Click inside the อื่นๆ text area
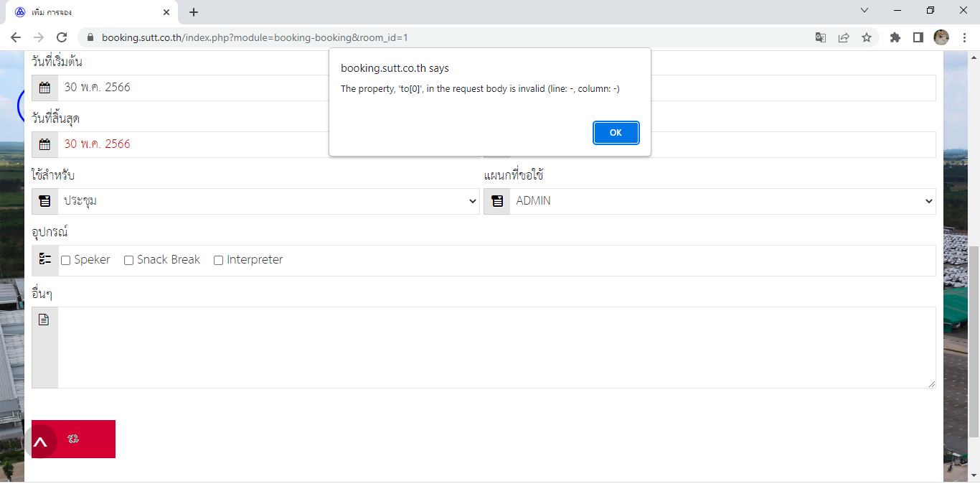Viewport: 980px width, 484px height. pyautogui.click(x=496, y=348)
